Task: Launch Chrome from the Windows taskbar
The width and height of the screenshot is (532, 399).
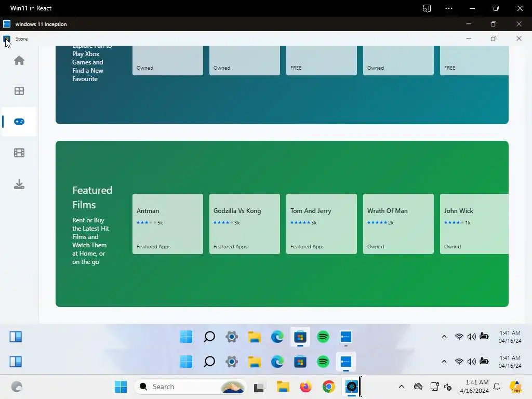Action: coord(328,387)
